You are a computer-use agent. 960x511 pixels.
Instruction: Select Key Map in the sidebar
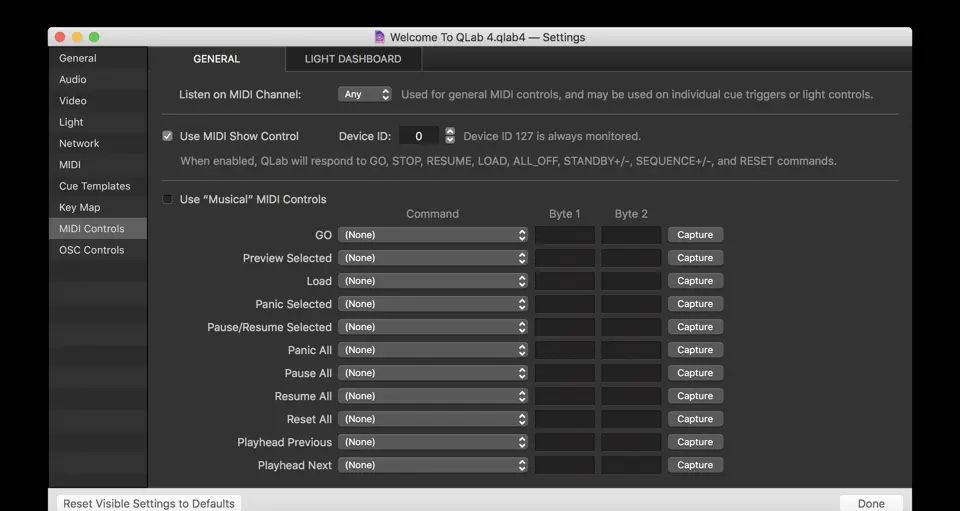coord(98,207)
